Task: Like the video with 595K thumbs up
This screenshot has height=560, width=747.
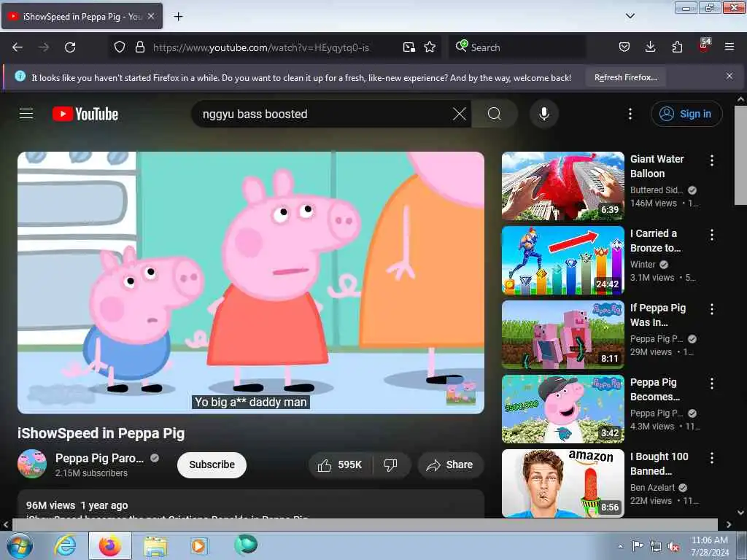Action: pyautogui.click(x=340, y=464)
